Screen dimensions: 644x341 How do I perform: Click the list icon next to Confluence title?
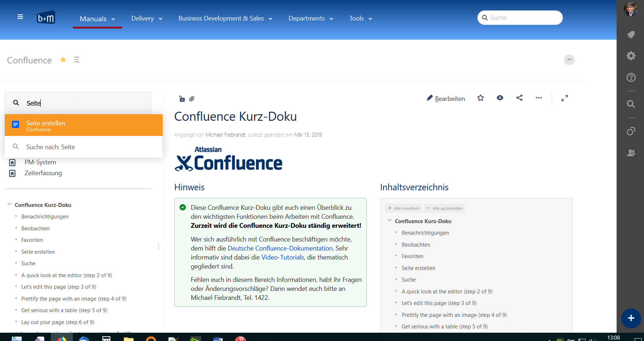point(76,59)
